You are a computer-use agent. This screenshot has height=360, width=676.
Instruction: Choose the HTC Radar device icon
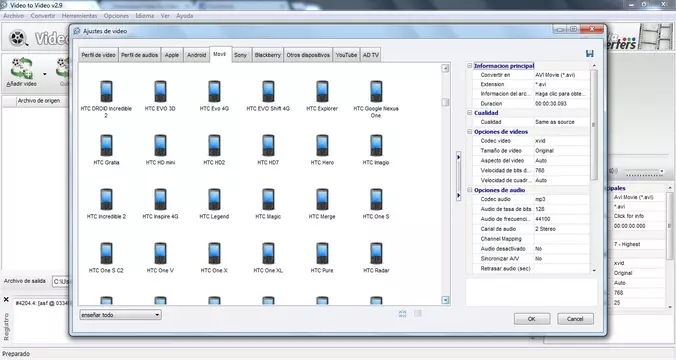[x=376, y=254]
